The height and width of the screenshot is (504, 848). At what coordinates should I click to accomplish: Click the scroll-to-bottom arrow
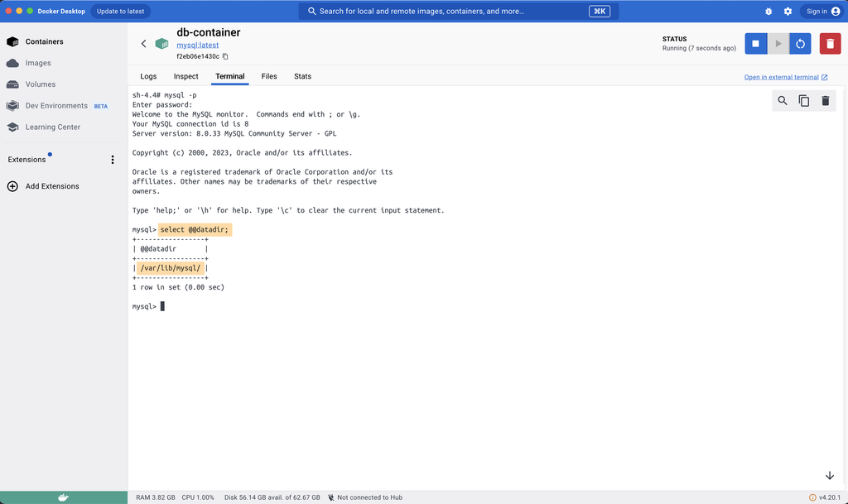coord(829,475)
